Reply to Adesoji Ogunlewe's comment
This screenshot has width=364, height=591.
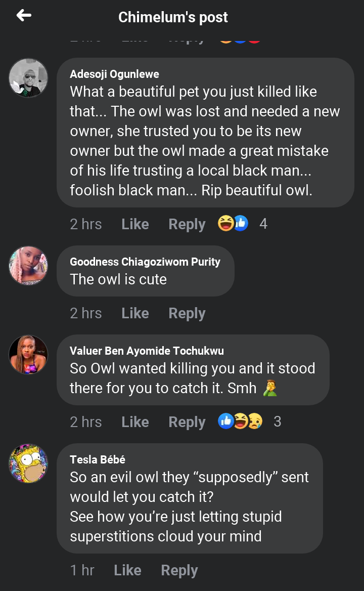pyautogui.click(x=187, y=224)
